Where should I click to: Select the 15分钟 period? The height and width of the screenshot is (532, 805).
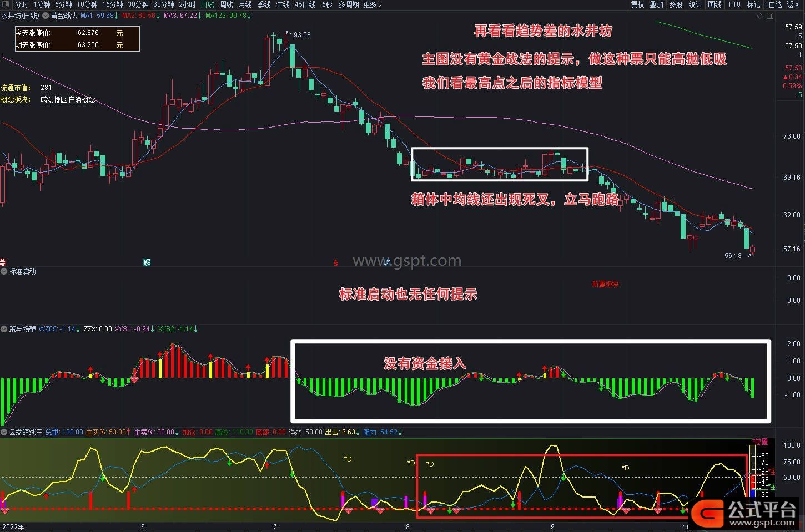(x=112, y=4)
